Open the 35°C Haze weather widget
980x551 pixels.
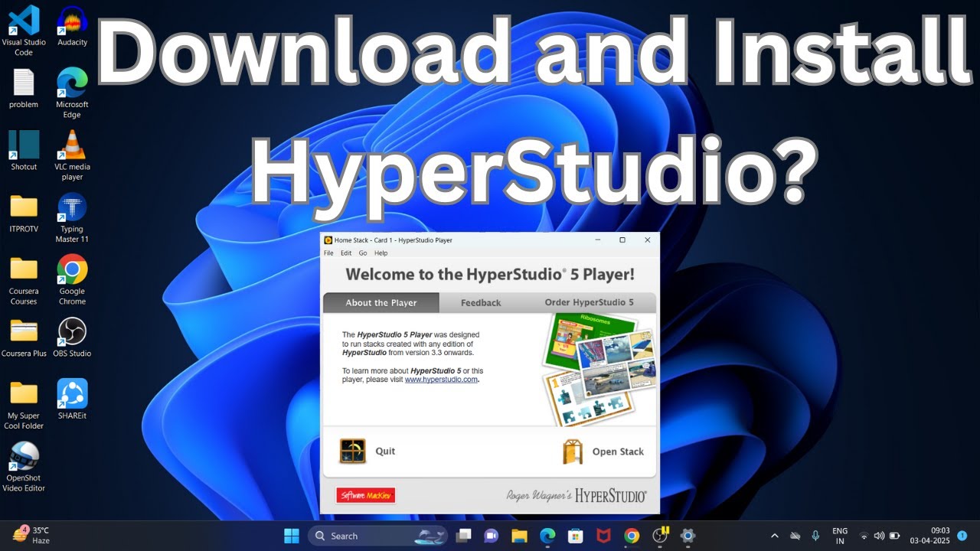point(31,535)
